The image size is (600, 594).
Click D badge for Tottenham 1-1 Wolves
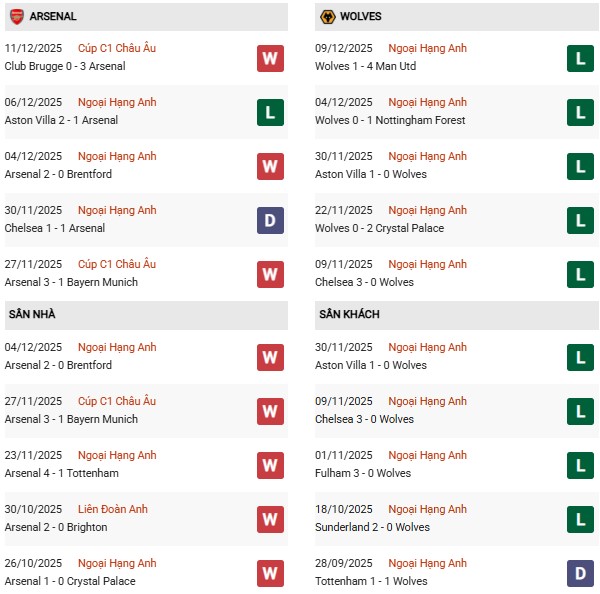580,573
